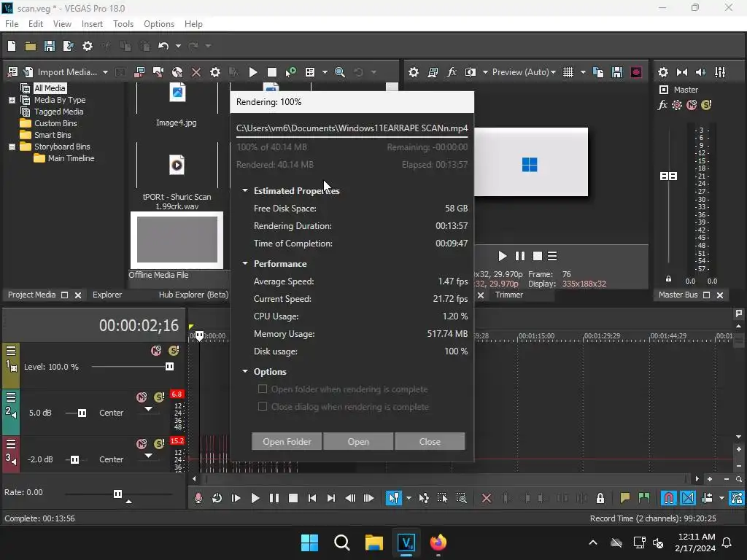Collapse the Estimated Properties section
The height and width of the screenshot is (560, 747).
click(245, 190)
